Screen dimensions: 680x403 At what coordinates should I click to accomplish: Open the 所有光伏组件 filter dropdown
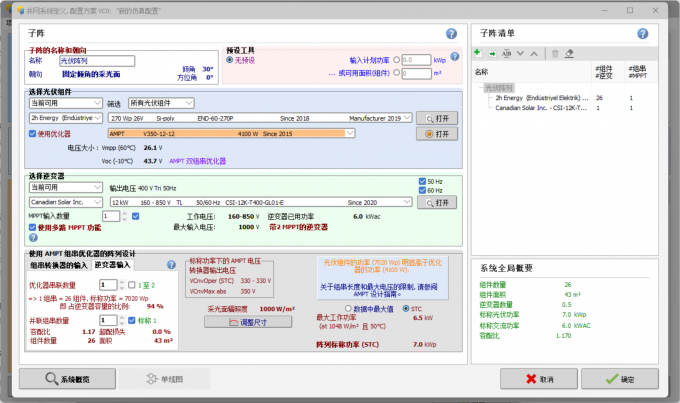[x=161, y=103]
